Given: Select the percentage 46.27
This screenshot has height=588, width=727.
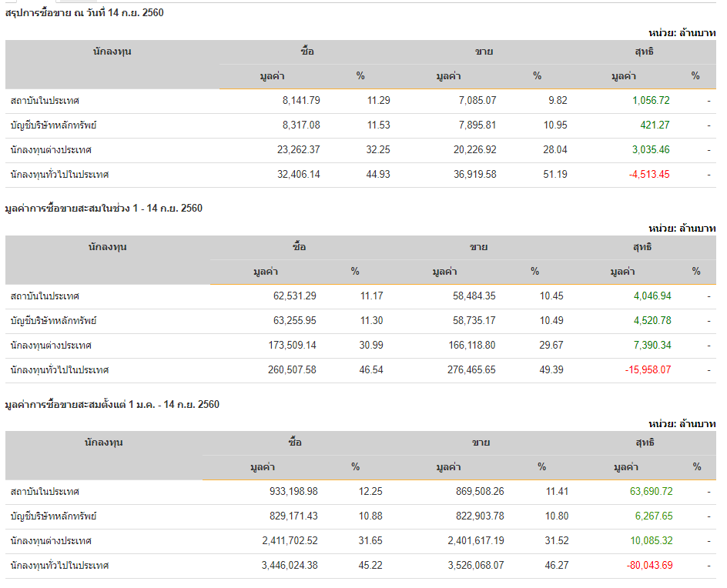Looking at the screenshot, I should coord(556,565).
